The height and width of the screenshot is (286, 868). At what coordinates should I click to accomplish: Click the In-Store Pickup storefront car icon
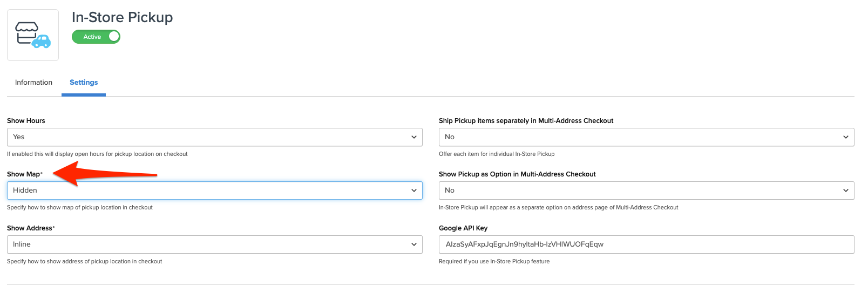pyautogui.click(x=33, y=35)
